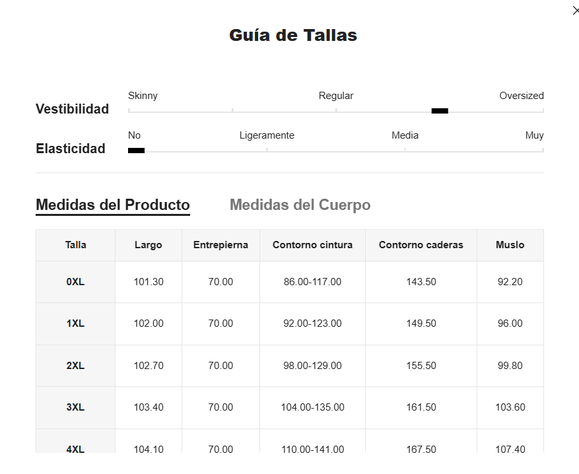The height and width of the screenshot is (474, 579).
Task: Click the Talla column header
Action: click(76, 245)
